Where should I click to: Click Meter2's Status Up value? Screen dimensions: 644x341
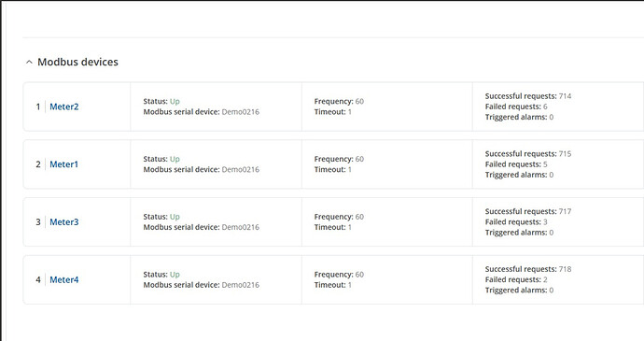pyautogui.click(x=175, y=101)
